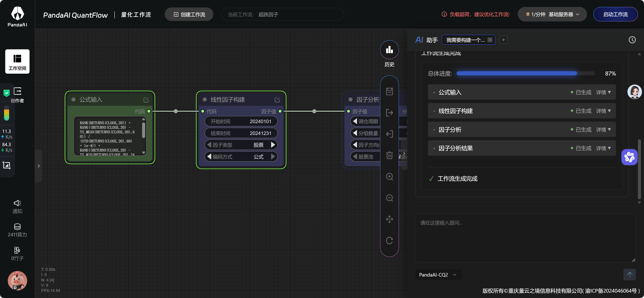Click the 因子值 input port of 因子分析
Viewport: 644px width, 298px height.
pos(348,111)
